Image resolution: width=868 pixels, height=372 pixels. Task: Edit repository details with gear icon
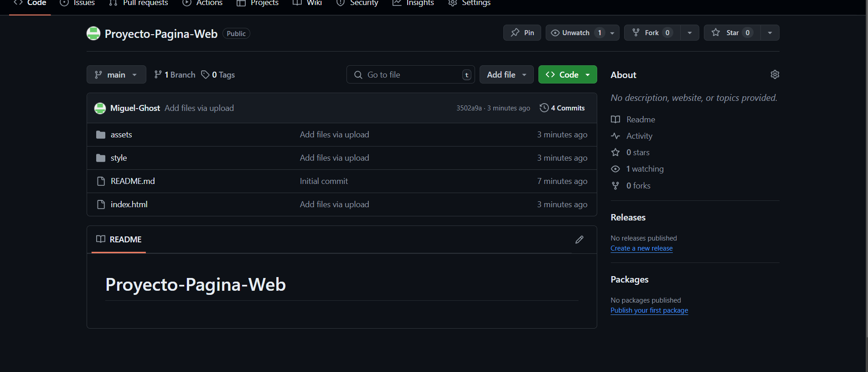(x=775, y=74)
